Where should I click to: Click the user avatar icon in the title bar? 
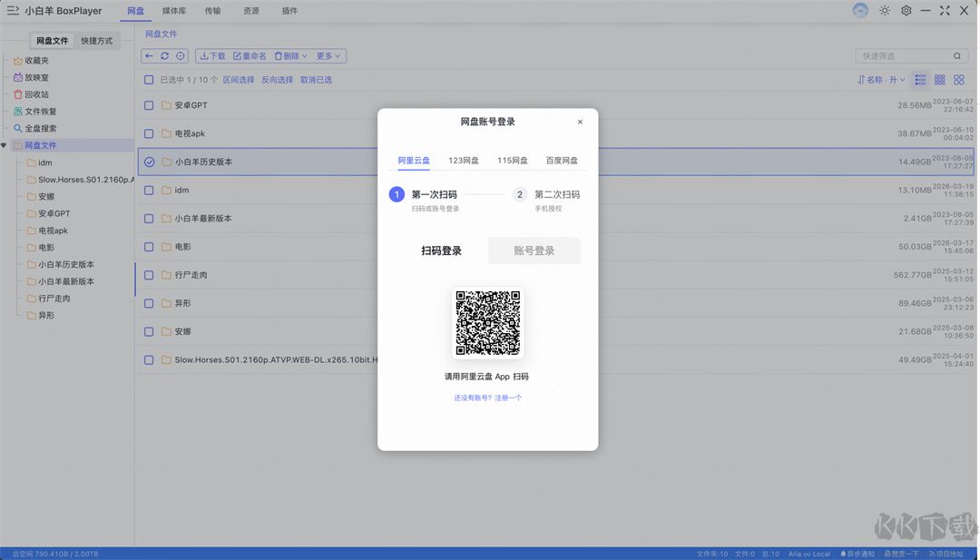(x=860, y=11)
